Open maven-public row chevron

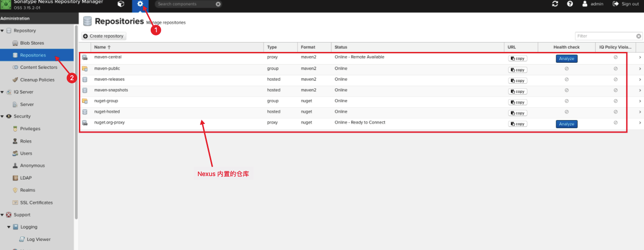pyautogui.click(x=640, y=69)
